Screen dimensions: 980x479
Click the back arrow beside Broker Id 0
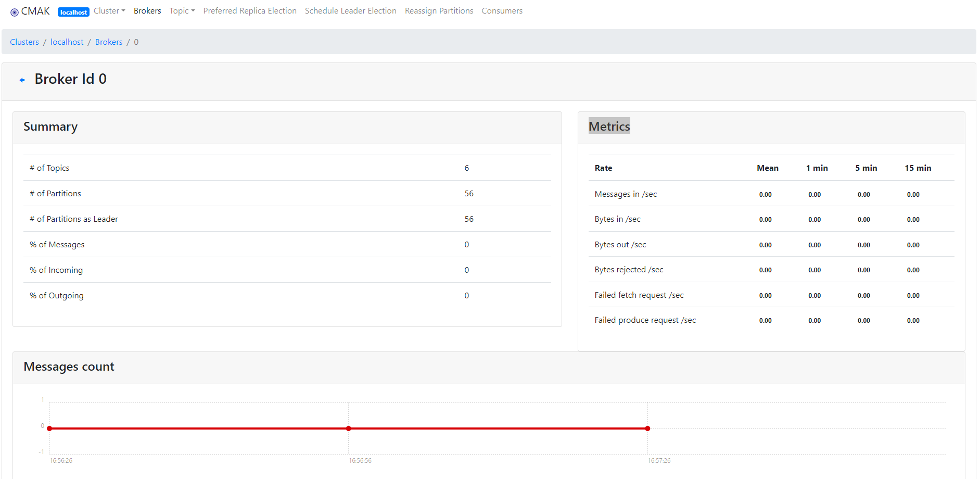click(22, 80)
